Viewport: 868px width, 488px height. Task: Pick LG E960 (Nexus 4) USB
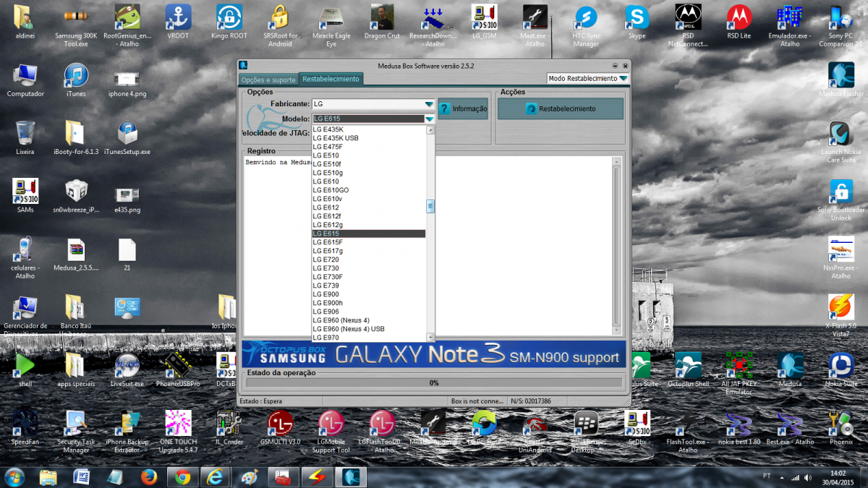pos(369,329)
